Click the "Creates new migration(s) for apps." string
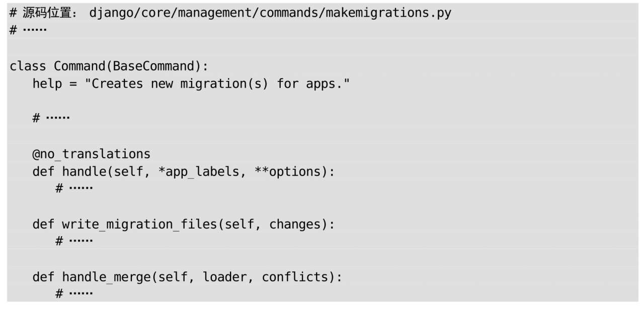The height and width of the screenshot is (309, 644). click(221, 84)
